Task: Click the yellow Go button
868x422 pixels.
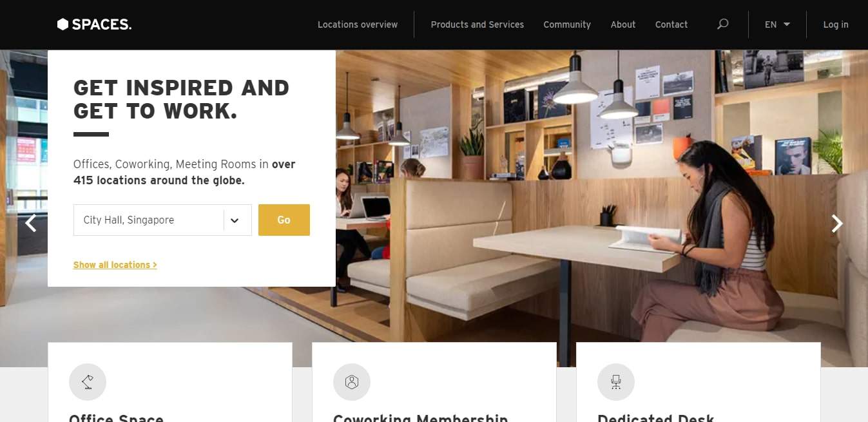Action: pos(284,220)
